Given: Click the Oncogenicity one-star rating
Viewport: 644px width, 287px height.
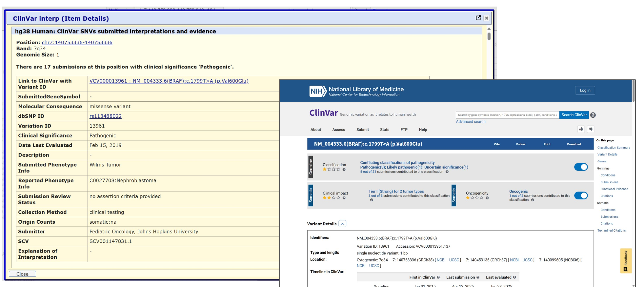Looking at the screenshot, I should coord(475,198).
